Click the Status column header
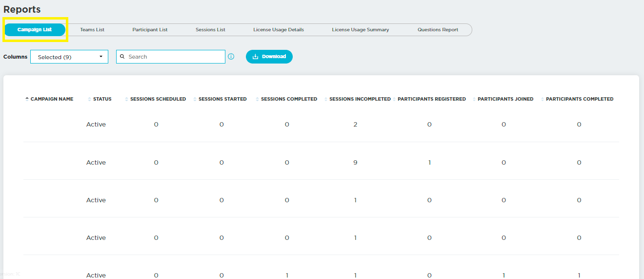644x279 pixels. (102, 99)
